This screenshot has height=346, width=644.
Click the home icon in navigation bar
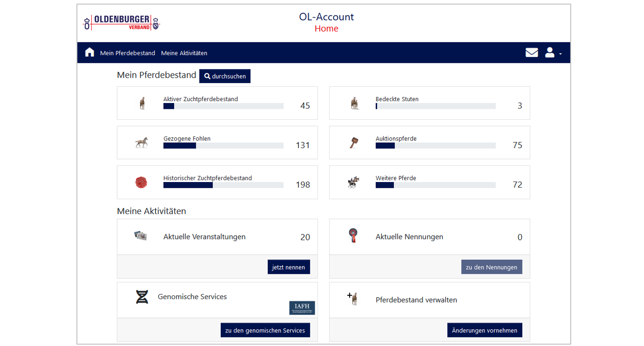pyautogui.click(x=90, y=52)
